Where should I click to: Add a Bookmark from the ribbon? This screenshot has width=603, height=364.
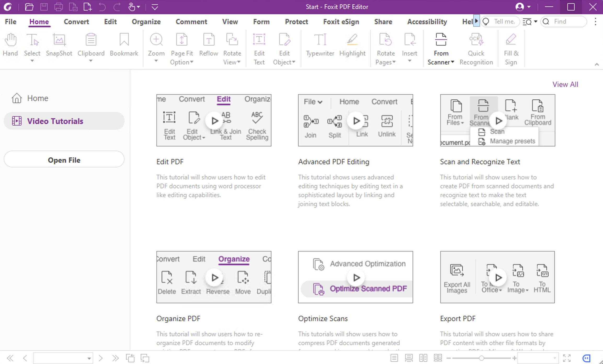[124, 44]
